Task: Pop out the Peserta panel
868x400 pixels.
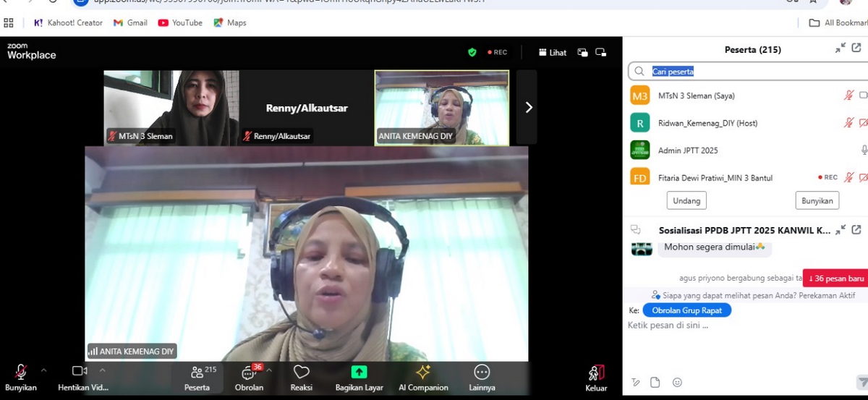Action: 856,48
